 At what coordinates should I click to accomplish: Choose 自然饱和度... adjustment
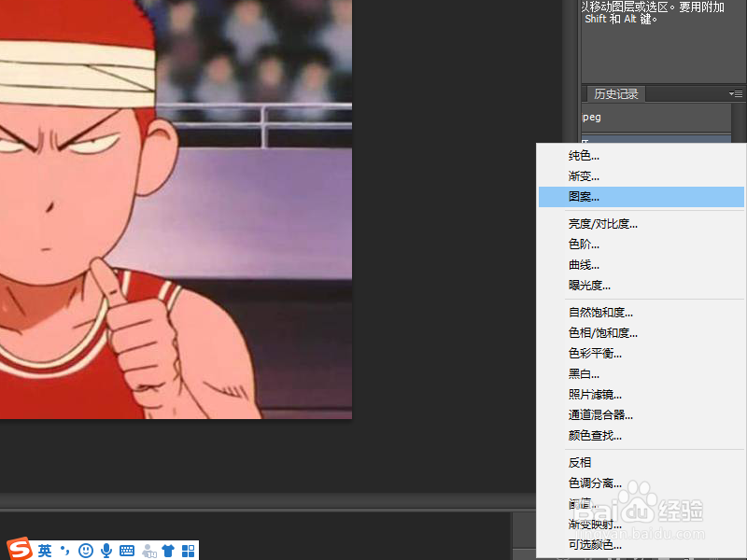tap(641, 313)
